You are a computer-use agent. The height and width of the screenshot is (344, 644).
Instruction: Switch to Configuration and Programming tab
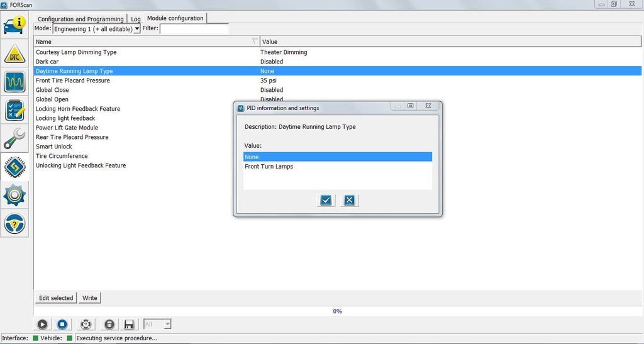pos(80,19)
